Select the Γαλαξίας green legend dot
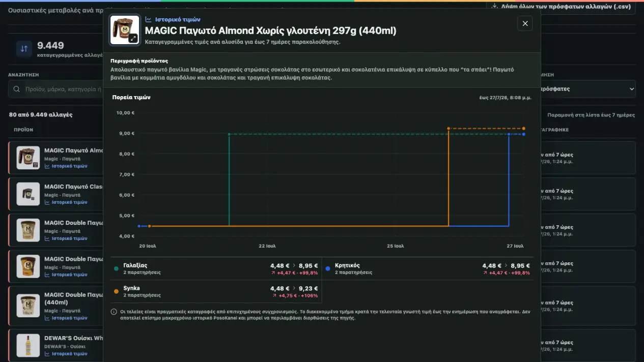 117,268
